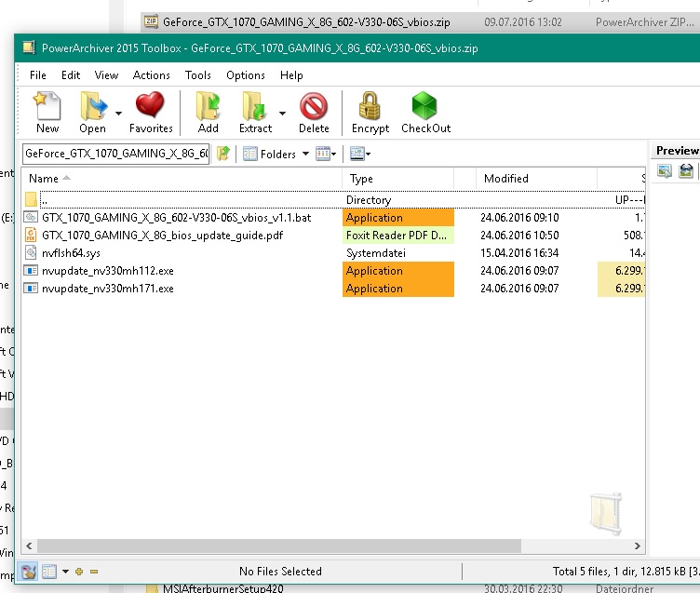Screen dimensions: 700x593
Task: Click the bat file icon in first file row
Action: [31, 218]
